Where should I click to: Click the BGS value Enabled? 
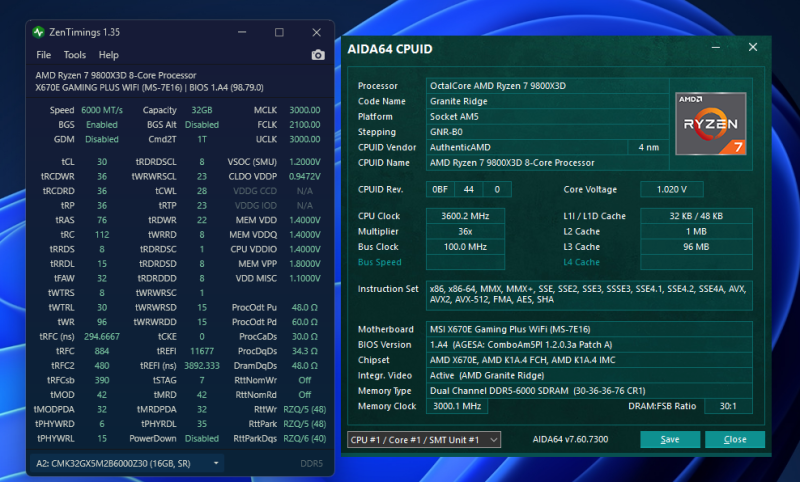[102, 124]
